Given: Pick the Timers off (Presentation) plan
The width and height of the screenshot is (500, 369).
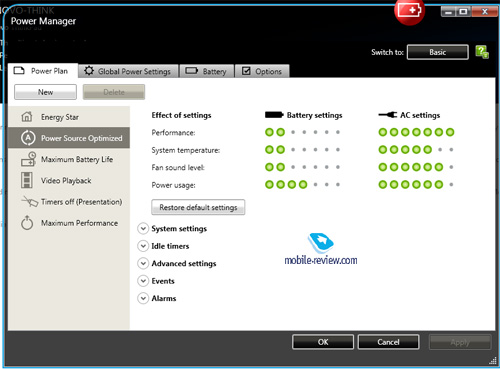Looking at the screenshot, I should click(x=69, y=202).
